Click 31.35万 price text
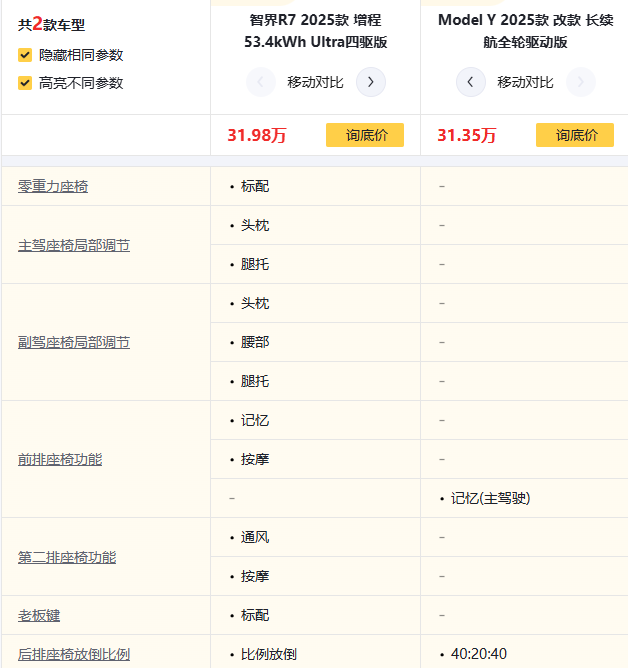This screenshot has height=668, width=628. click(467, 135)
